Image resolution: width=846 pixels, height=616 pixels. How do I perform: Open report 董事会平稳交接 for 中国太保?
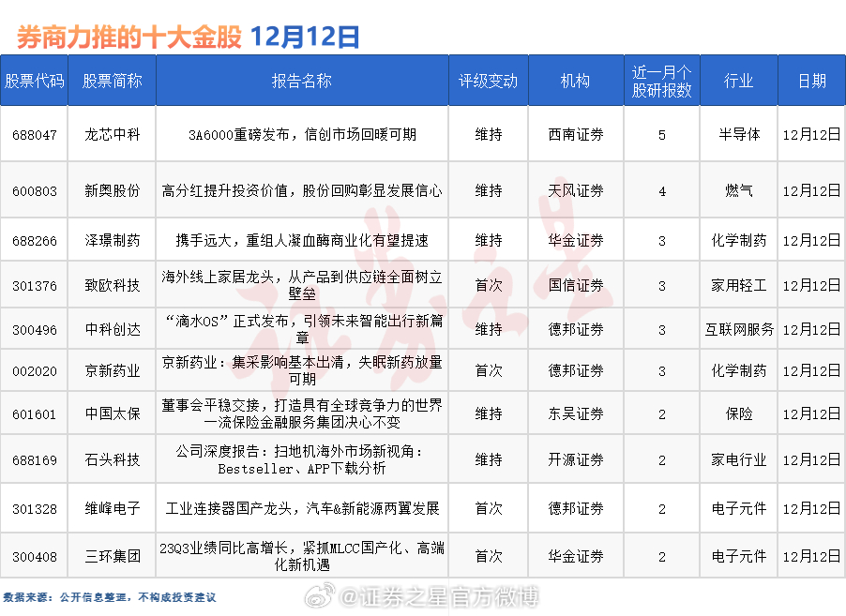(x=302, y=413)
